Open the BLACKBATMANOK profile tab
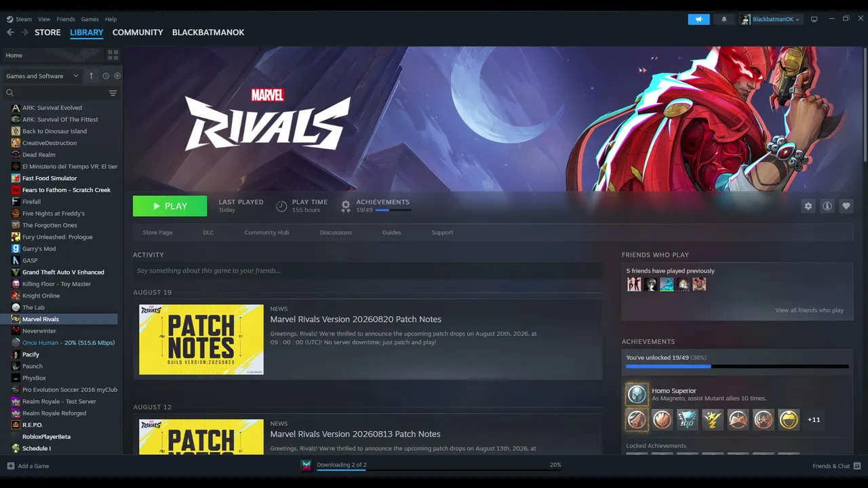868x488 pixels. (208, 33)
